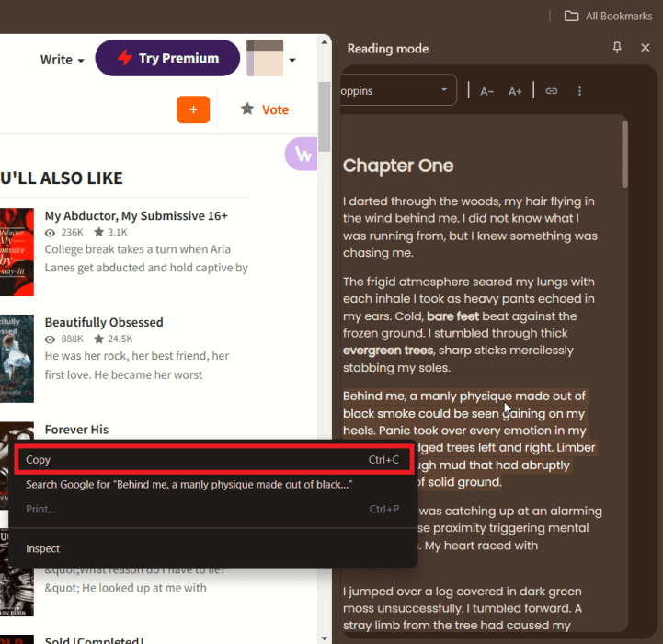This screenshot has height=644, width=663.
Task: Click the 3.1K votes star count
Action: (110, 232)
